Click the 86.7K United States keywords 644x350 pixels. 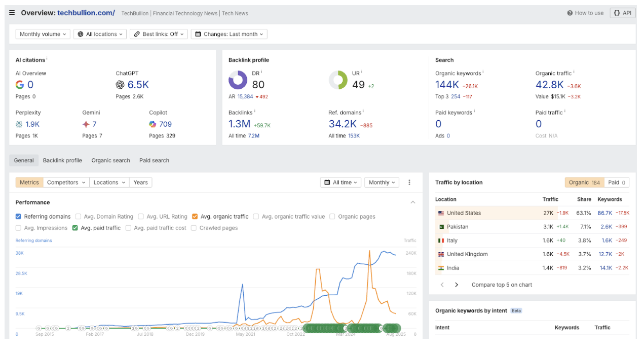[x=605, y=213]
